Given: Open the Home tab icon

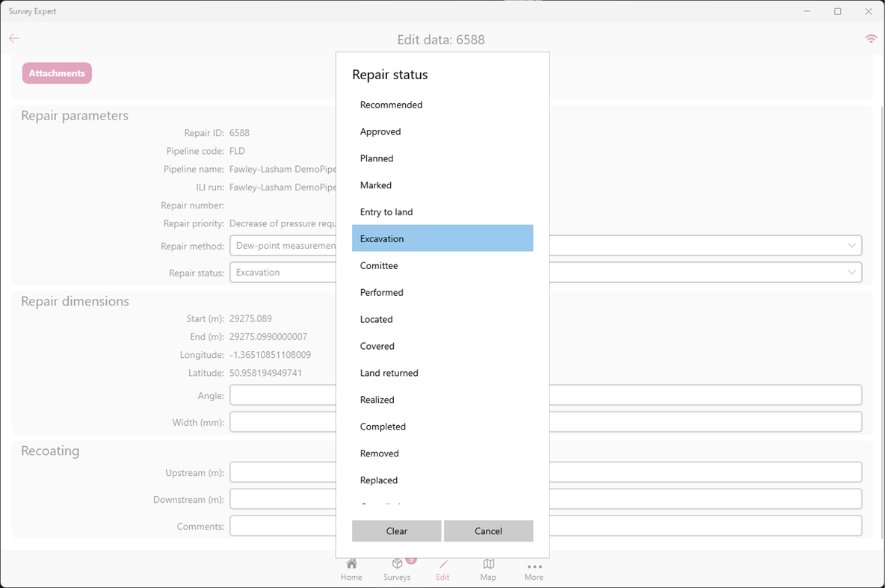Looking at the screenshot, I should pos(351,564).
